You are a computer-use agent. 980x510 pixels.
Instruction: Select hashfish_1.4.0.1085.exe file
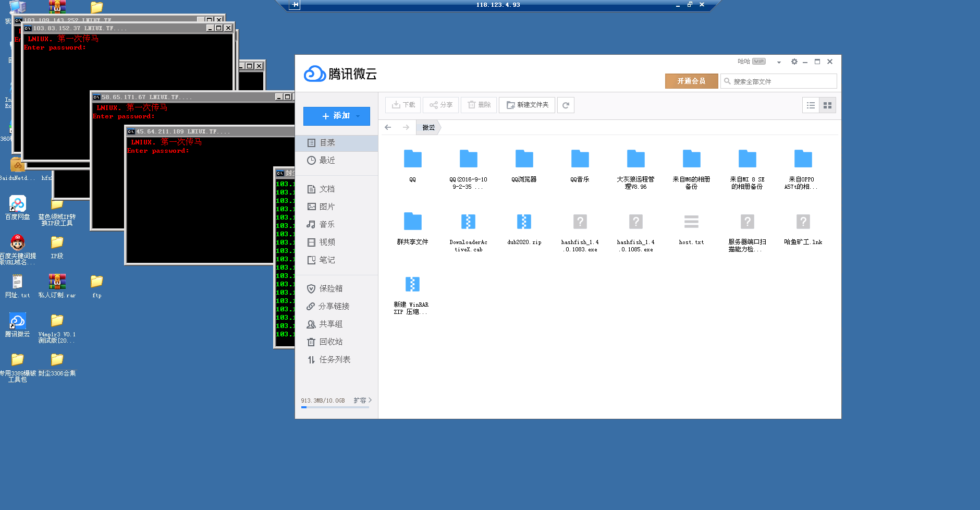point(635,222)
